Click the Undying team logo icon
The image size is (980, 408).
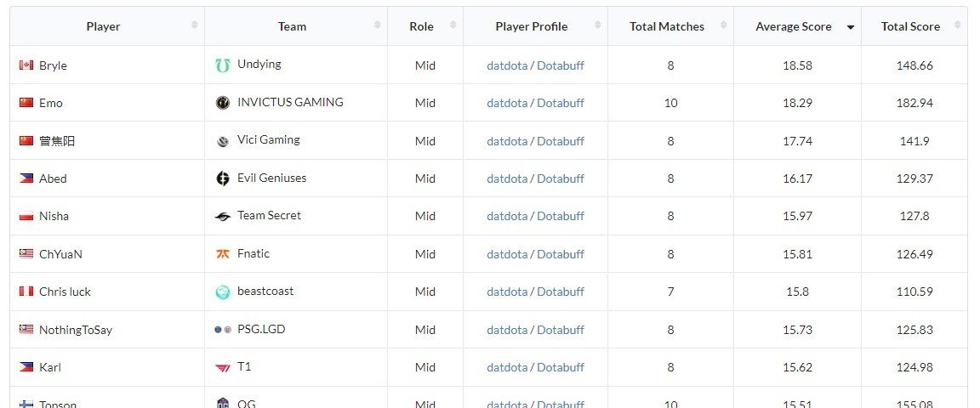[x=223, y=65]
